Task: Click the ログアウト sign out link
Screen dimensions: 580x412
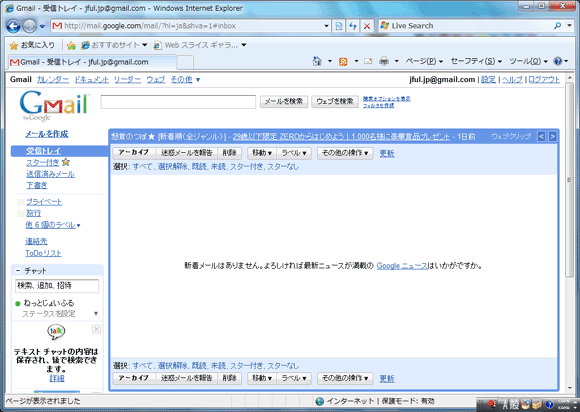Action: click(x=544, y=80)
